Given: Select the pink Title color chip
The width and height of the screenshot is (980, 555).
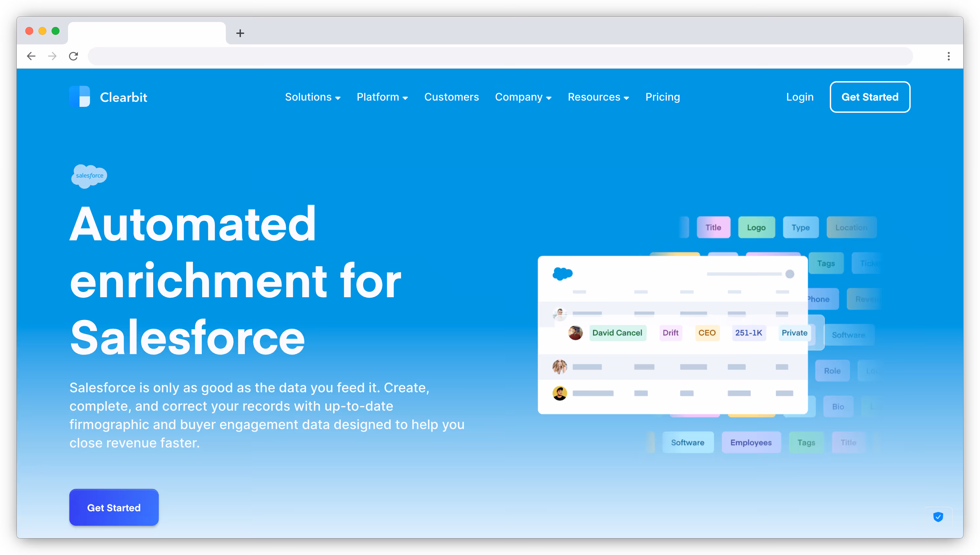Looking at the screenshot, I should pyautogui.click(x=713, y=227).
